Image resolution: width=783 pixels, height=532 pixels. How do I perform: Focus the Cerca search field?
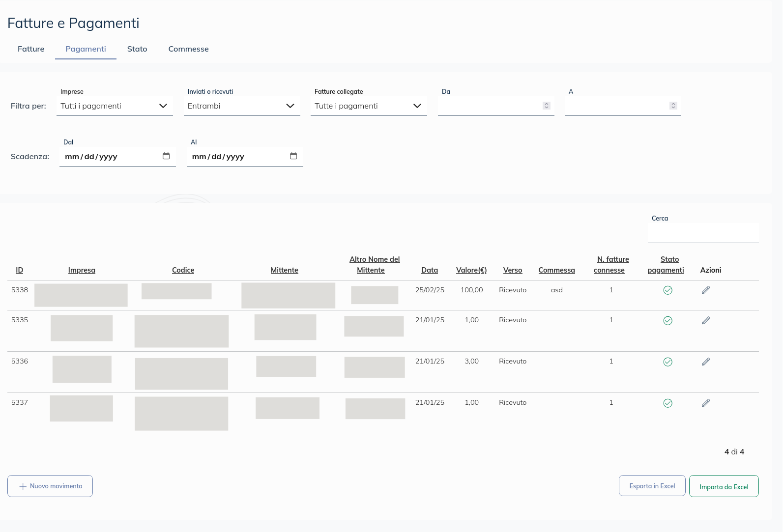click(703, 233)
